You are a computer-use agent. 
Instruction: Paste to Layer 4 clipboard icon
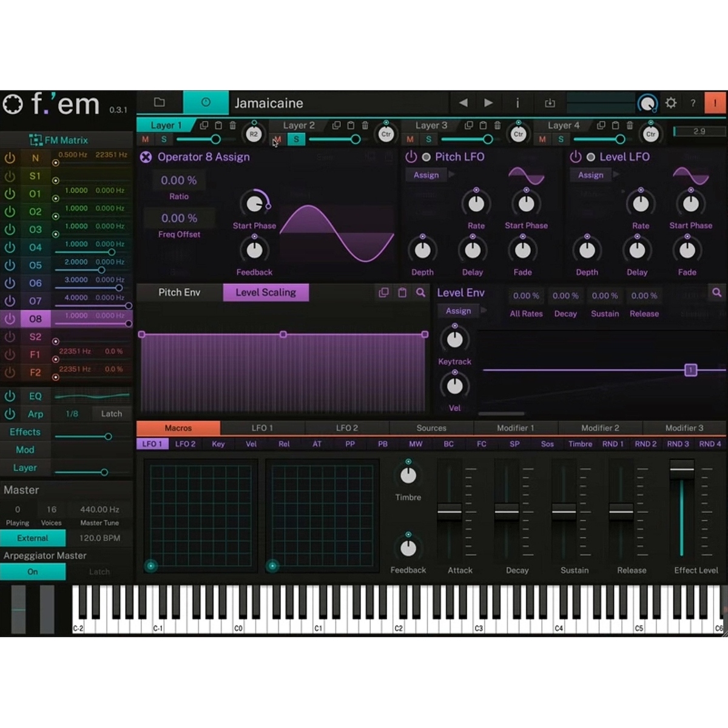[x=616, y=126]
